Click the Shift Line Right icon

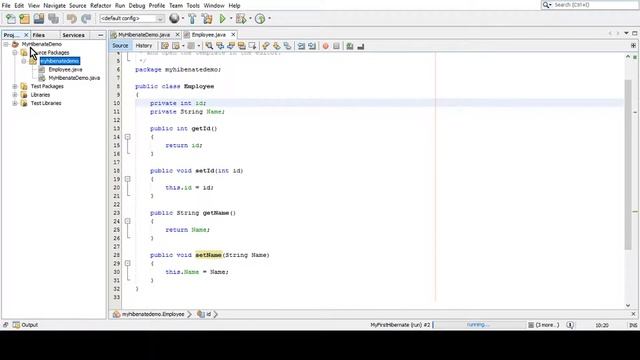click(x=312, y=46)
